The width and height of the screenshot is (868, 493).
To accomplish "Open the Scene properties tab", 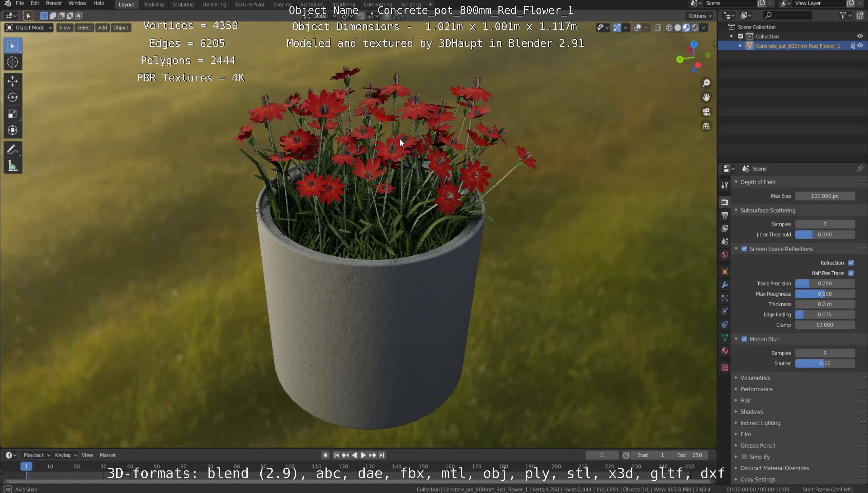I will click(724, 241).
